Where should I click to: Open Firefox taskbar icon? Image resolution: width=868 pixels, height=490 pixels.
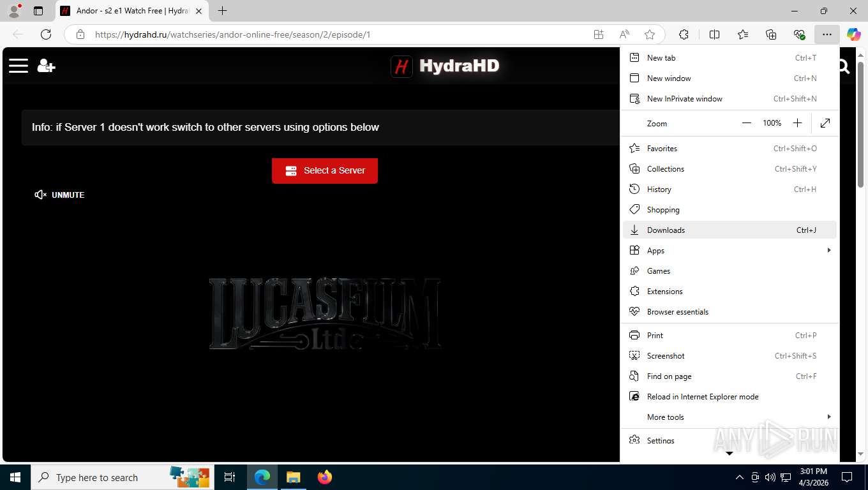pos(324,477)
